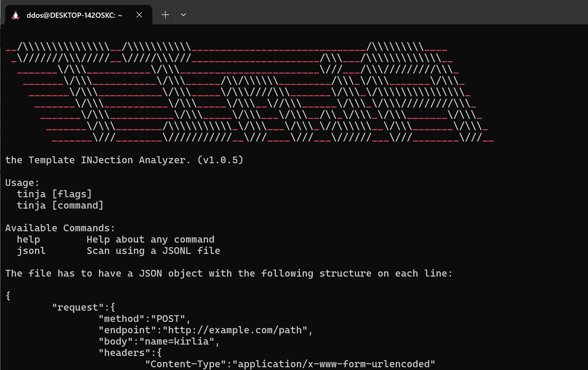The width and height of the screenshot is (588, 370).
Task: Open a new terminal tab with plus button
Action: pyautogui.click(x=165, y=15)
